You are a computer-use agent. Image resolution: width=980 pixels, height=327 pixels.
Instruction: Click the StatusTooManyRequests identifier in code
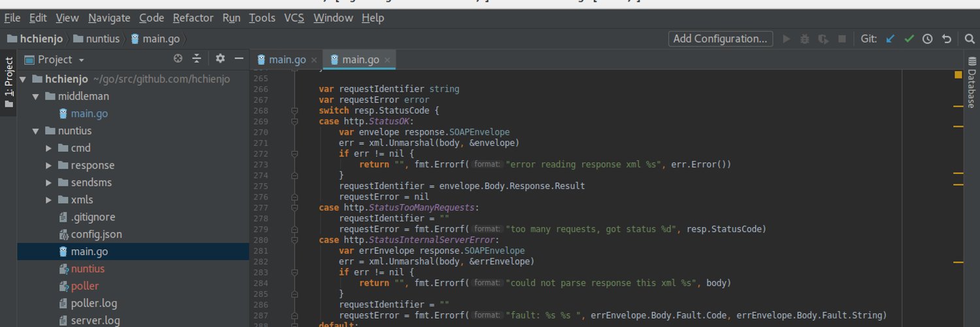click(422, 207)
